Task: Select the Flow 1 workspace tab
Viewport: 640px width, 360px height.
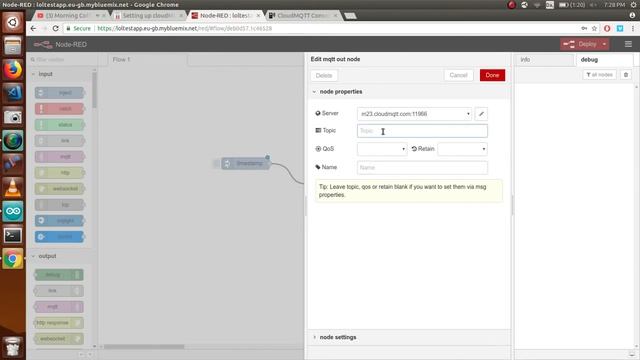Action: click(146, 60)
